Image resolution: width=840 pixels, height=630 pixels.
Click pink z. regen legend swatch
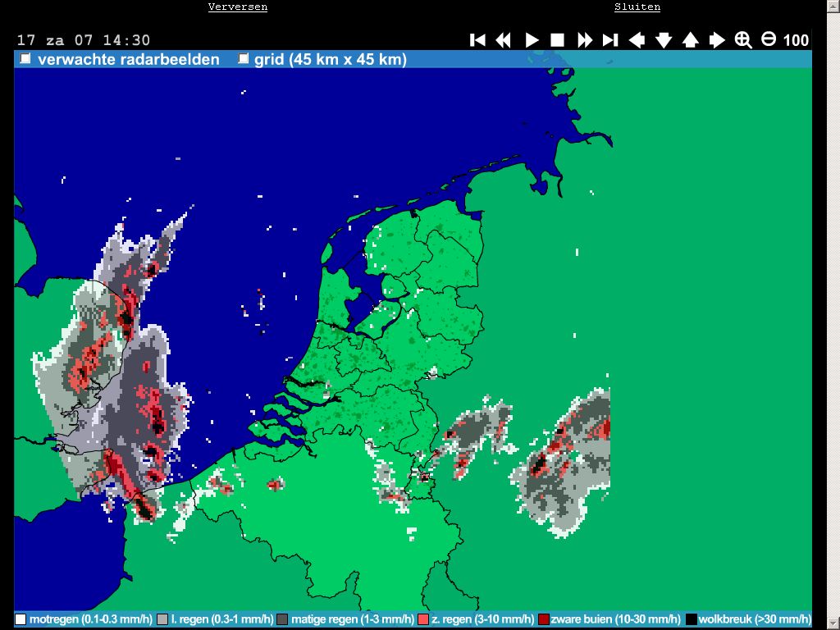pyautogui.click(x=423, y=619)
